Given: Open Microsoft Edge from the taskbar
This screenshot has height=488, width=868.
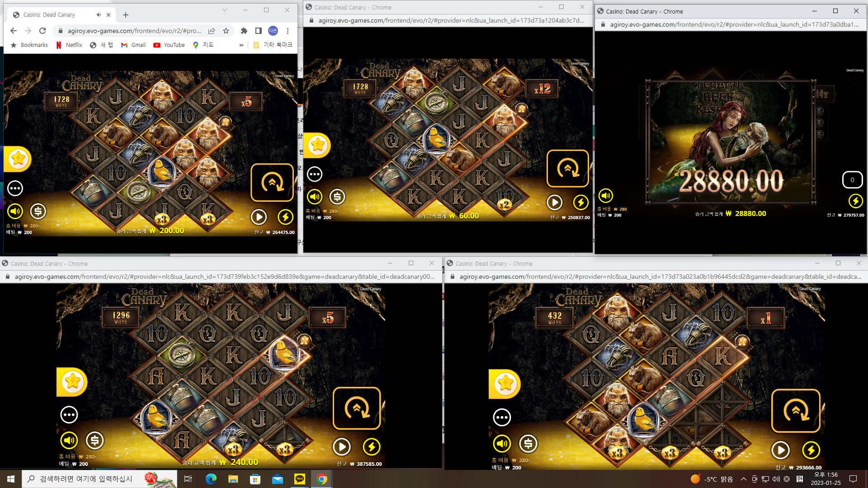Looking at the screenshot, I should [x=211, y=479].
